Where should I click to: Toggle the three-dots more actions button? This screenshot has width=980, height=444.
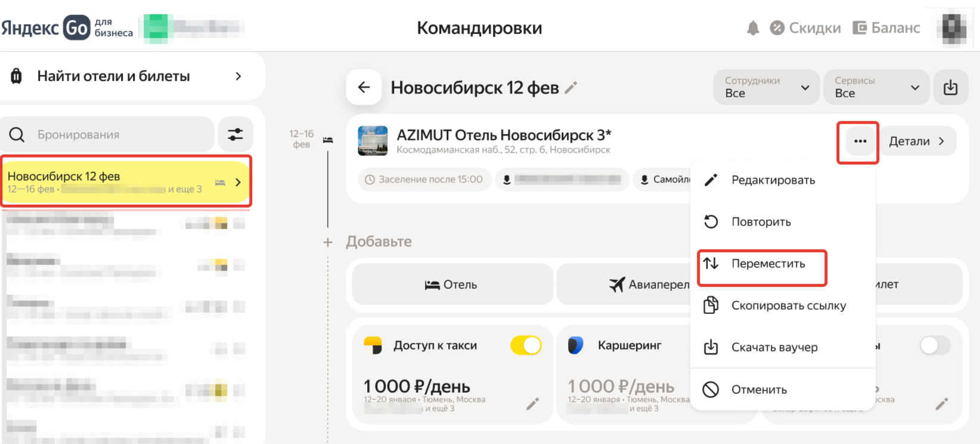[x=860, y=141]
